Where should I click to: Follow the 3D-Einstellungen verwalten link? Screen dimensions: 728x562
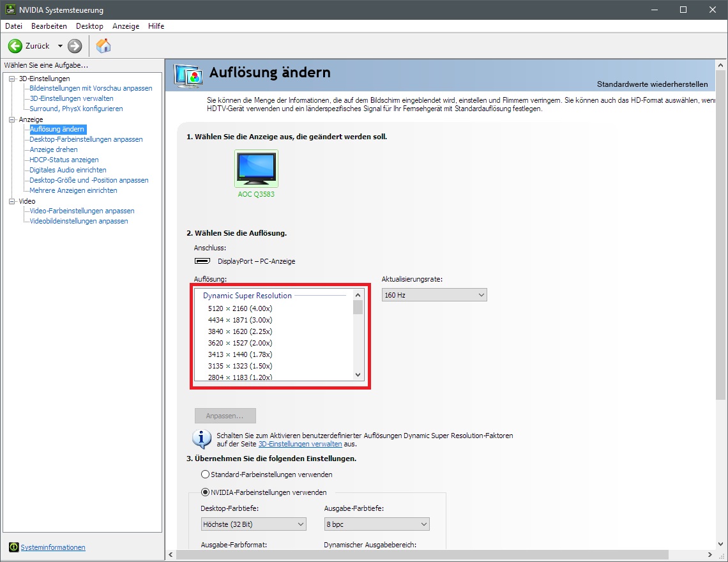300,444
